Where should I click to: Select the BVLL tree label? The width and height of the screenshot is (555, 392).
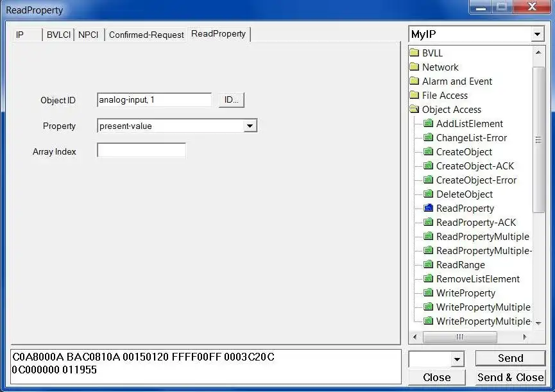click(x=432, y=53)
